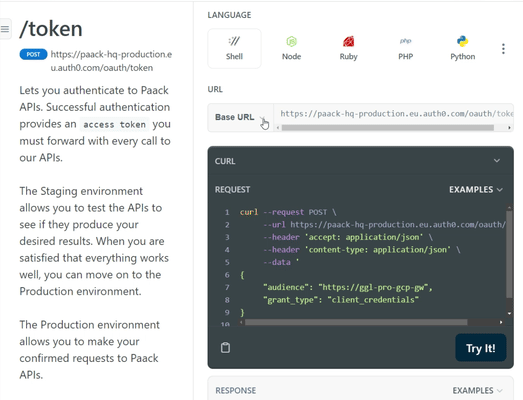
Task: Click right arrow of URL scrollbar
Action: [509, 128]
